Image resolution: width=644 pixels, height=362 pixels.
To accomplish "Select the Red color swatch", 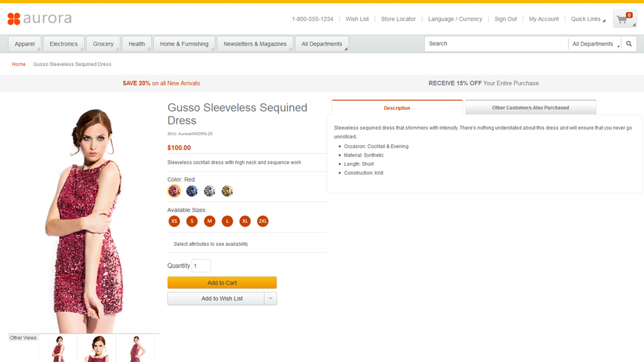I will coord(174,191).
